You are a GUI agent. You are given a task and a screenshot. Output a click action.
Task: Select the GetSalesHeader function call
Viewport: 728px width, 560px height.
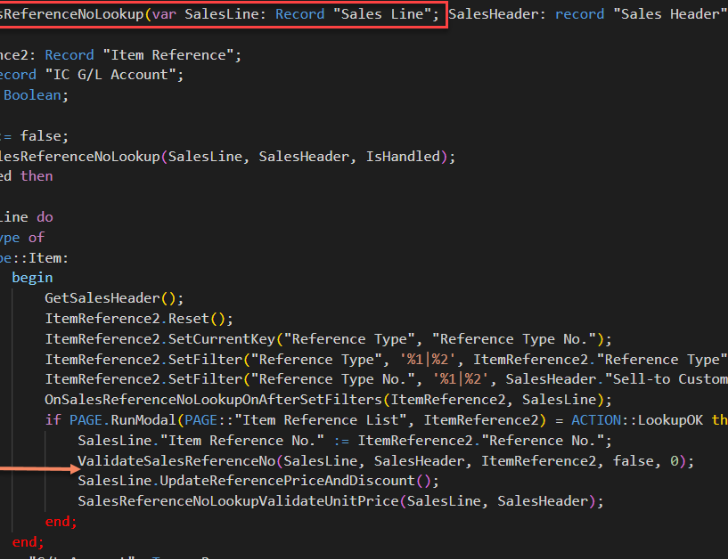[98, 297]
